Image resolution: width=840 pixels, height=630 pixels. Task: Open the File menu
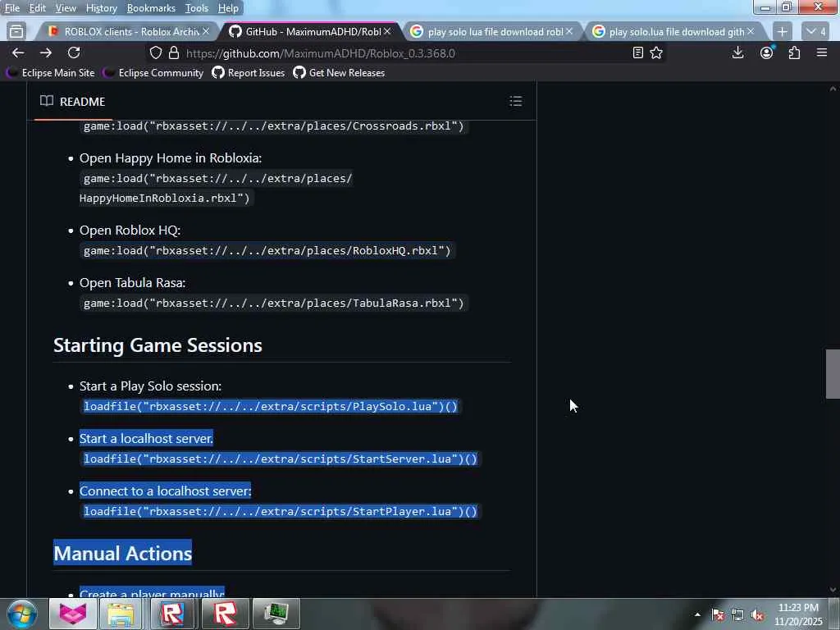tap(11, 8)
